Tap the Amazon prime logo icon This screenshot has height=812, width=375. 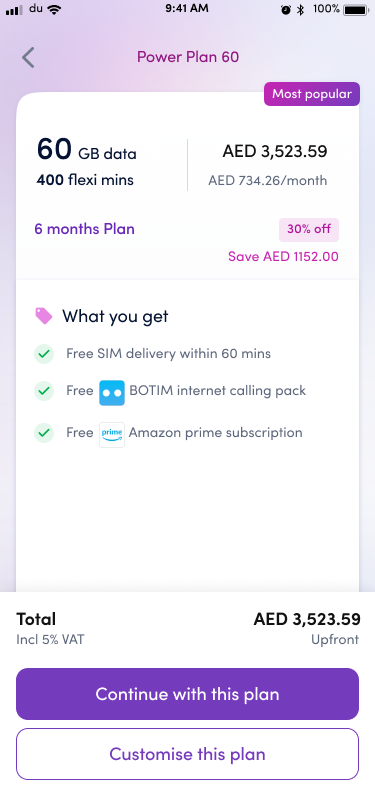pyautogui.click(x=112, y=434)
